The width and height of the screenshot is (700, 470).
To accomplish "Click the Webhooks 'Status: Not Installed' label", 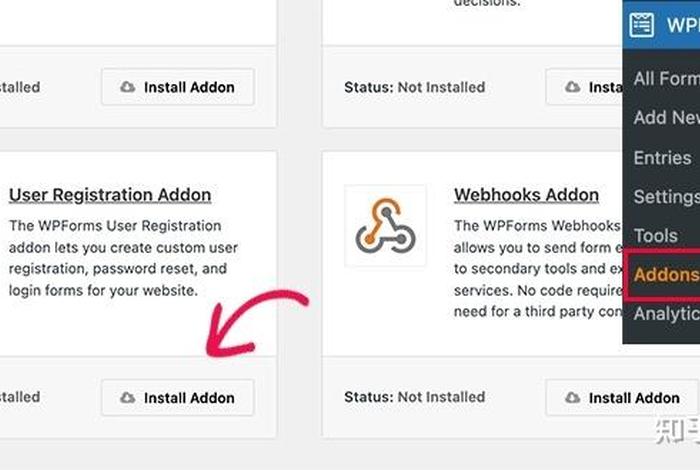I will point(415,397).
